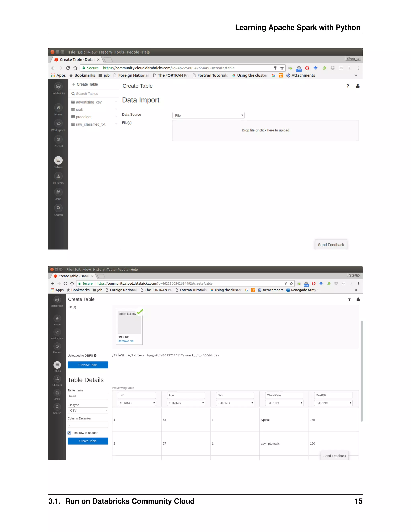The width and height of the screenshot is (411, 532).
Task: Click the Table name input field
Action: [88, 396]
